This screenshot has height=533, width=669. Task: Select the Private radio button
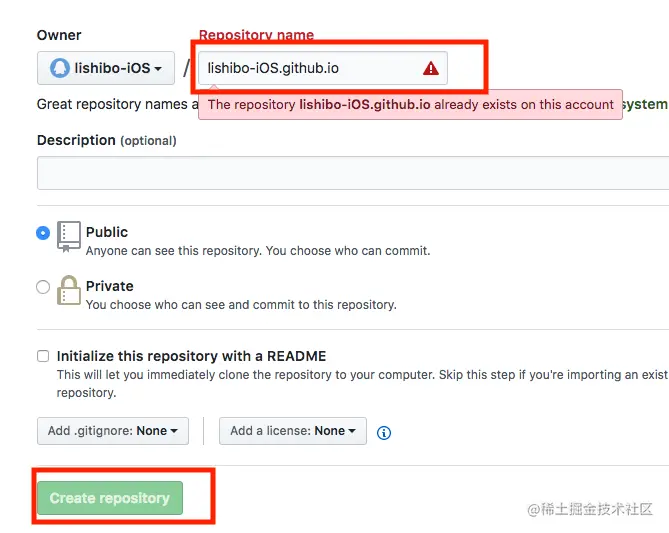(x=43, y=287)
